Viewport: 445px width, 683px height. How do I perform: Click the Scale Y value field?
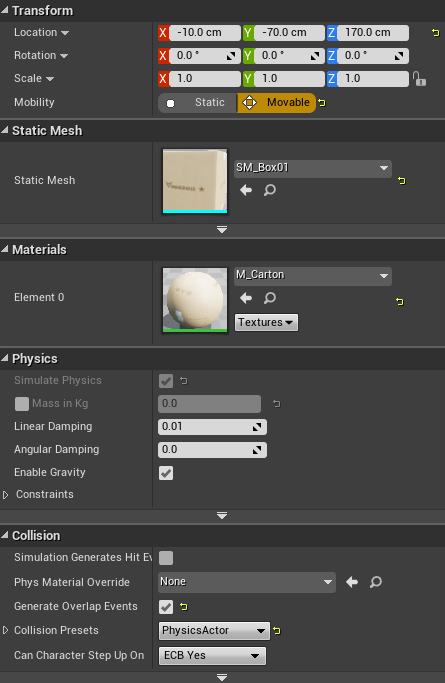(289, 79)
